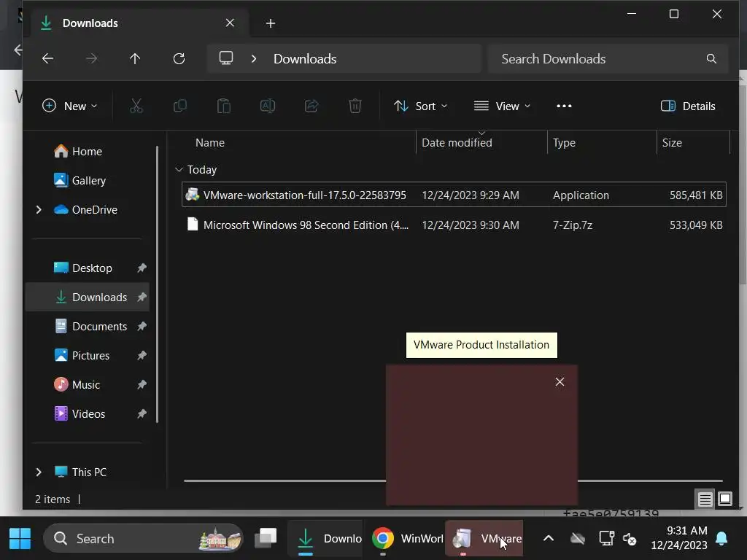
Task: Click the Delete trash can icon
Action: [355, 106]
